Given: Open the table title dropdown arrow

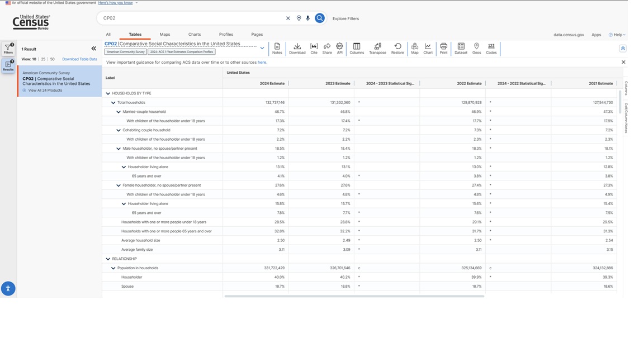Looking at the screenshot, I should click(262, 48).
